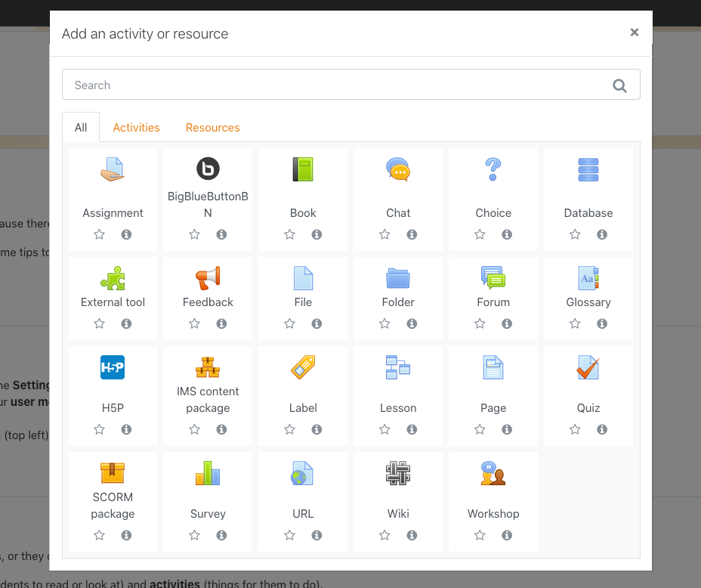
Task: Add a URL resource icon
Action: point(302,472)
